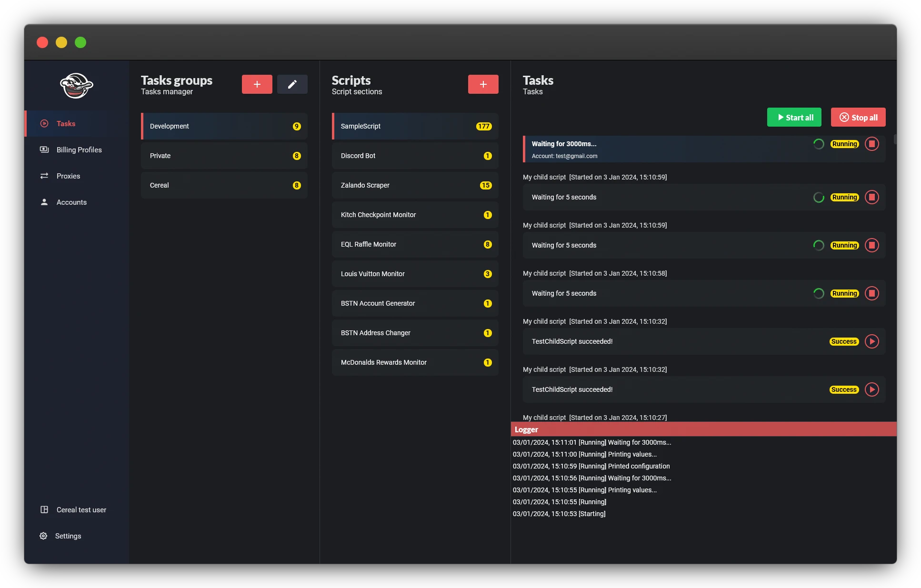This screenshot has height=588, width=921.
Task: Open the Billing Profiles section
Action: 79,150
